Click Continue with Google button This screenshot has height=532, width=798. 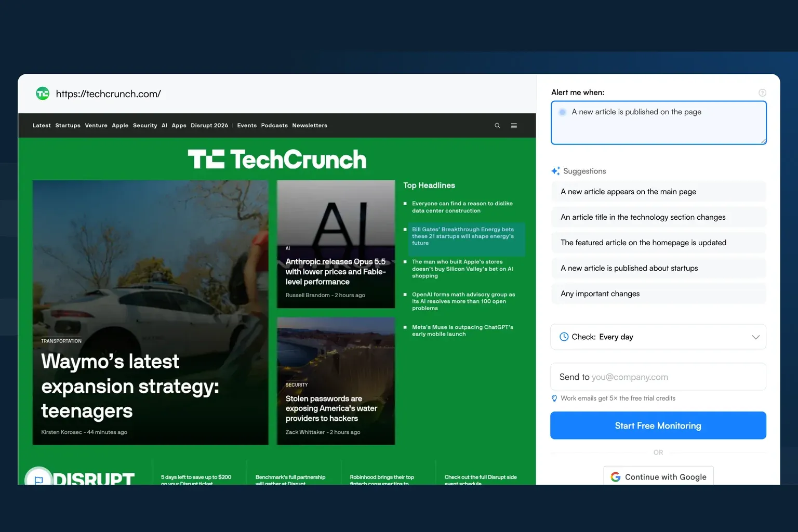[x=658, y=476]
